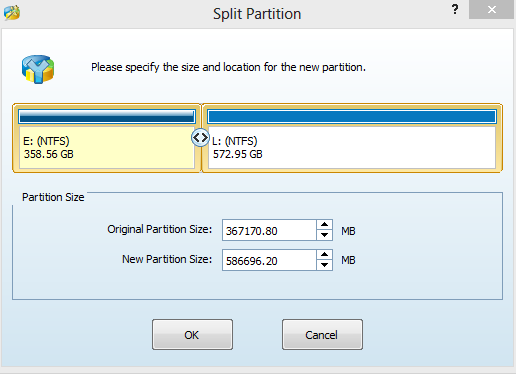Select the E: (NTFS) partition block
This screenshot has width=516, height=374.
[107, 138]
